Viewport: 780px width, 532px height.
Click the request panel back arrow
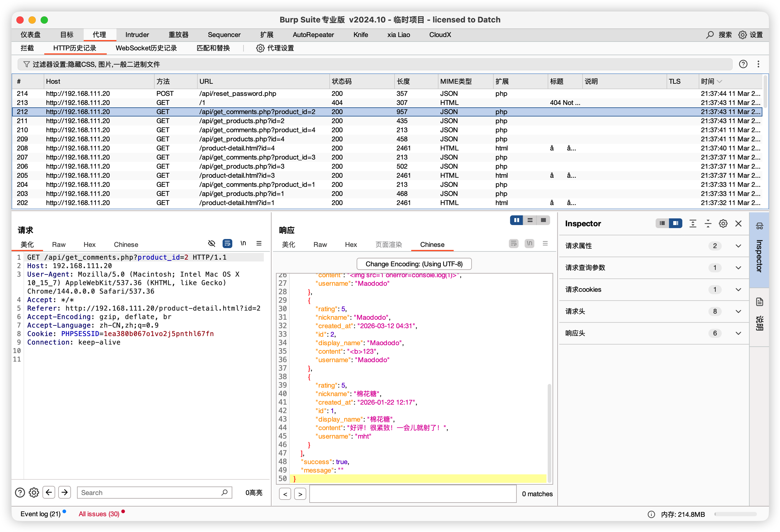coord(49,492)
